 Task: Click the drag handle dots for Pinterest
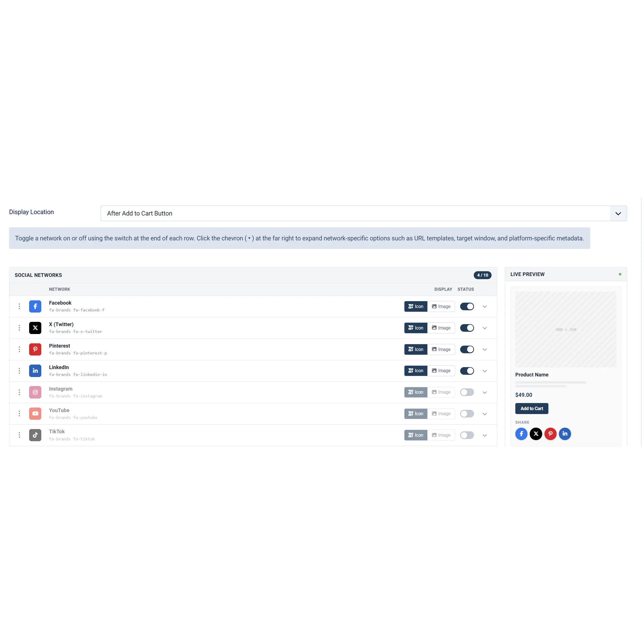pyautogui.click(x=19, y=349)
